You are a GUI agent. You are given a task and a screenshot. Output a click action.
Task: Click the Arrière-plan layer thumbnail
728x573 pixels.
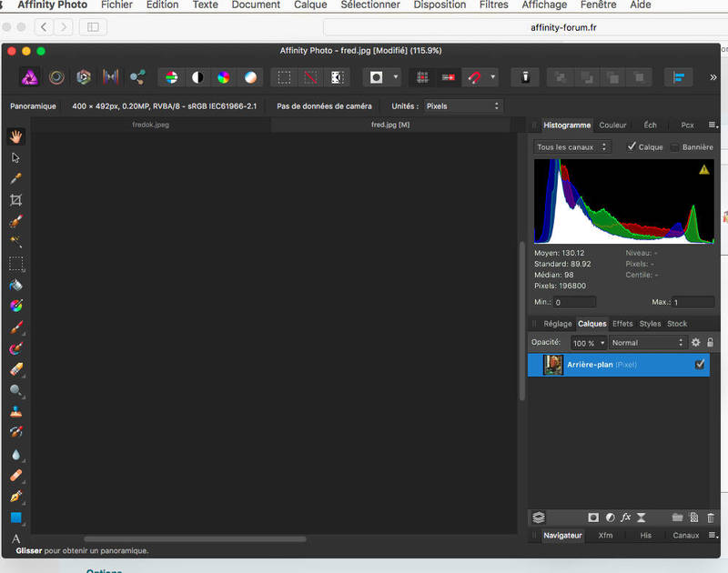click(x=553, y=365)
